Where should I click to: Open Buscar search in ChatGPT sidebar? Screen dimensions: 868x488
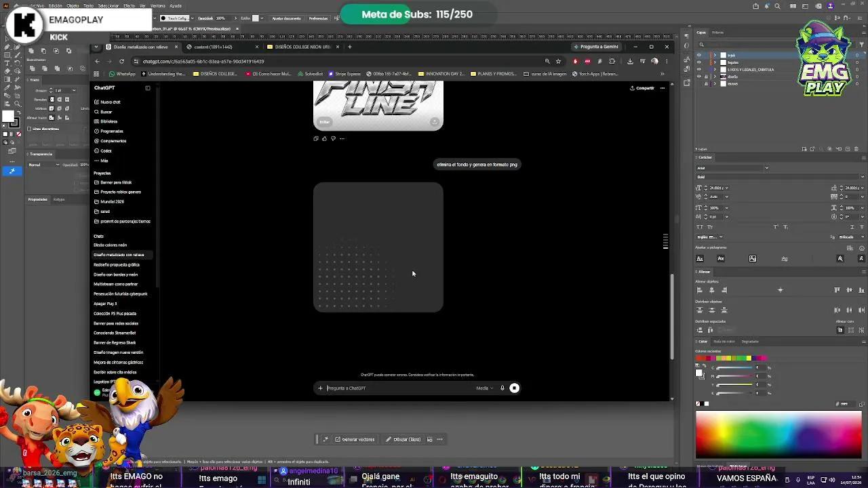pos(104,112)
